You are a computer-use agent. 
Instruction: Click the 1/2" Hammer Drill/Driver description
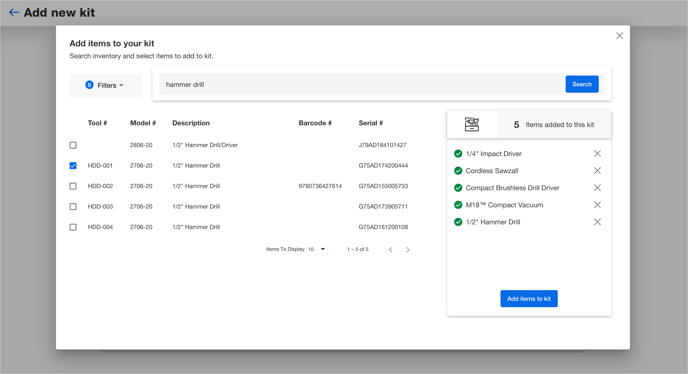205,145
